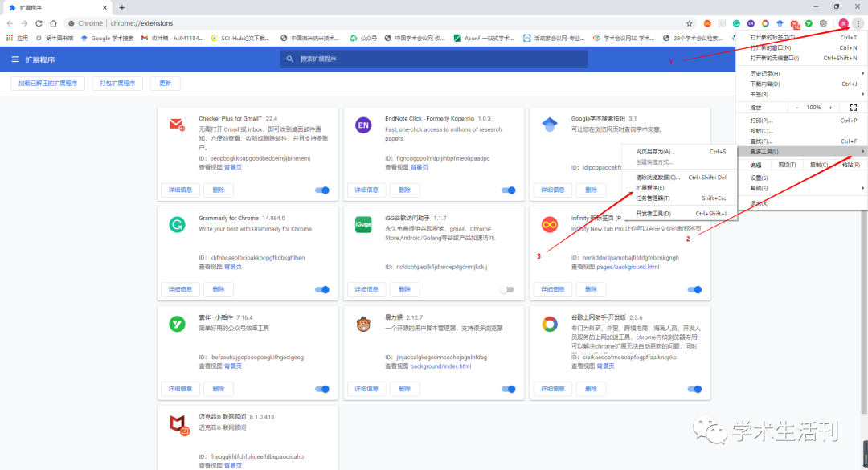
Task: Click 删除 for Grammarly for Chrome
Action: (x=219, y=289)
